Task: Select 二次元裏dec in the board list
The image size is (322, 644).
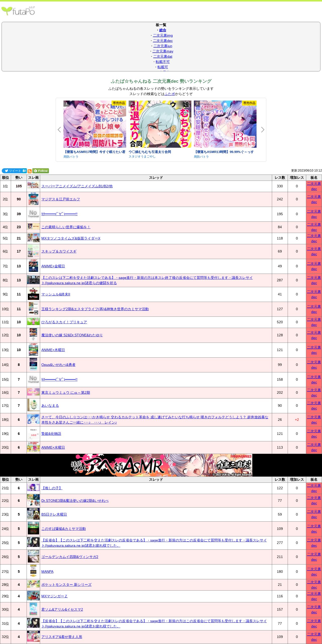Action: coord(163,41)
